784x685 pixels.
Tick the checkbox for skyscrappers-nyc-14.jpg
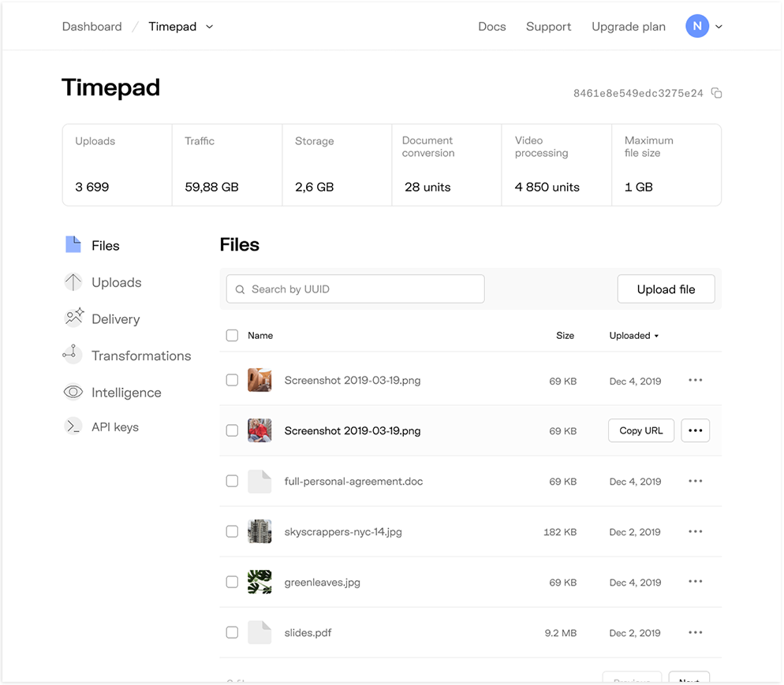232,531
